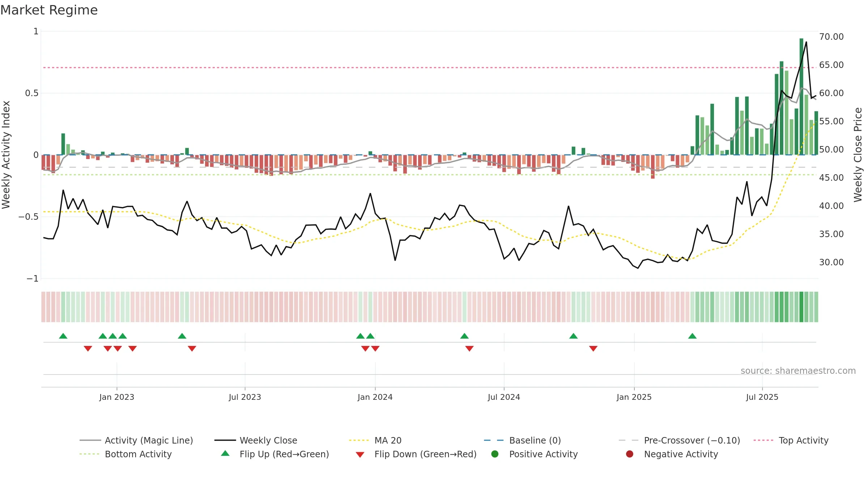Click the tallest green activity bar

tap(801, 97)
